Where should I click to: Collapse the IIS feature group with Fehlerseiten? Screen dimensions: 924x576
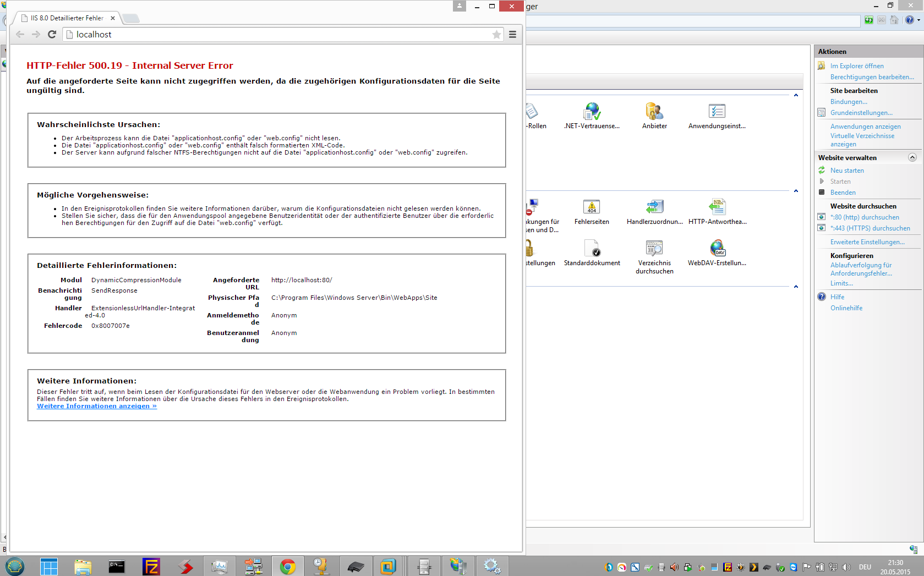(796, 191)
